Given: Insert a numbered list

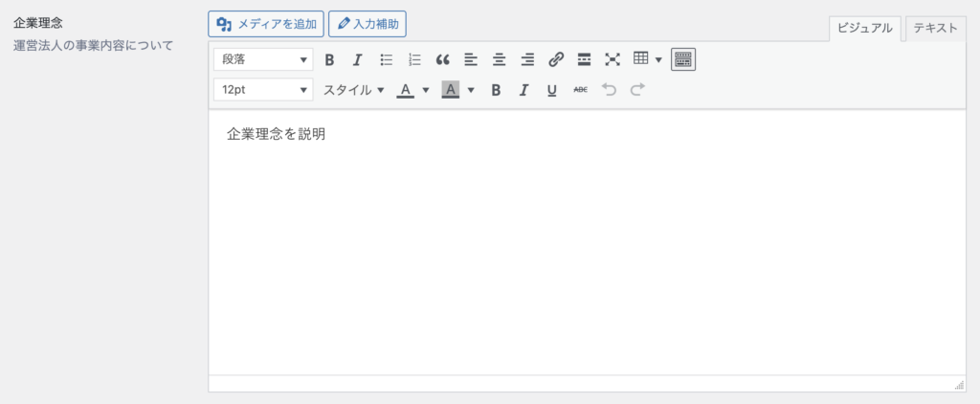Looking at the screenshot, I should click(414, 59).
